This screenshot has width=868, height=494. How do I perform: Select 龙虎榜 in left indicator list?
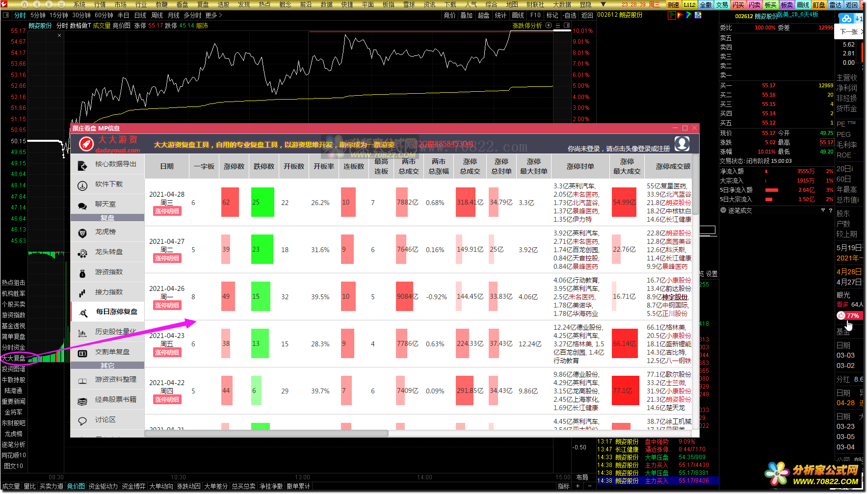pyautogui.click(x=14, y=434)
